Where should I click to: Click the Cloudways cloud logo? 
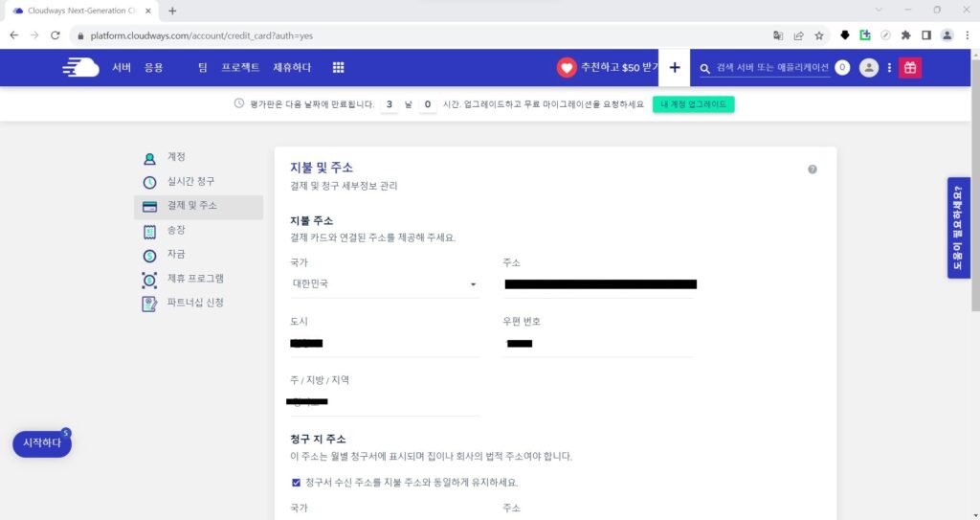coord(80,67)
